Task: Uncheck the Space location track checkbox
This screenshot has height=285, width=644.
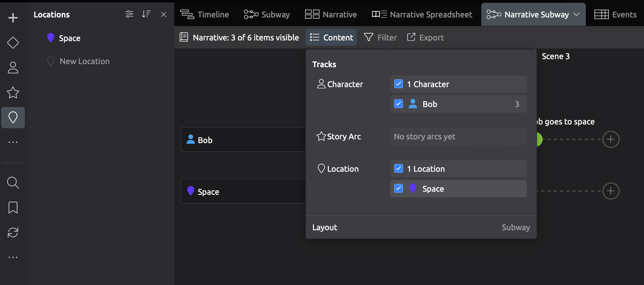Action: [x=398, y=189]
